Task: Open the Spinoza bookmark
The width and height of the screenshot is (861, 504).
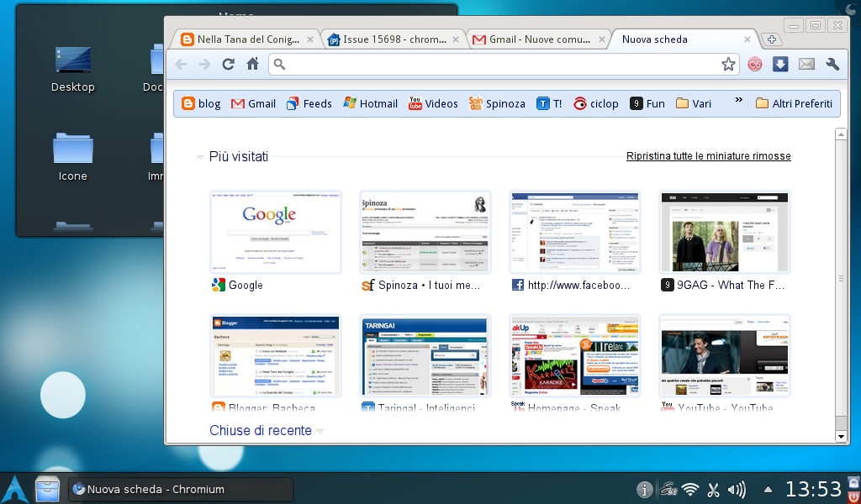Action: 497,103
